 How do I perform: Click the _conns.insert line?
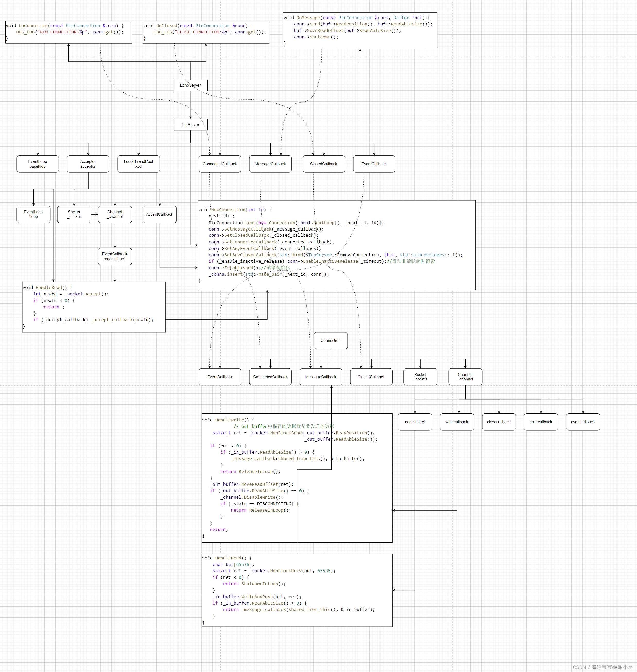point(269,275)
